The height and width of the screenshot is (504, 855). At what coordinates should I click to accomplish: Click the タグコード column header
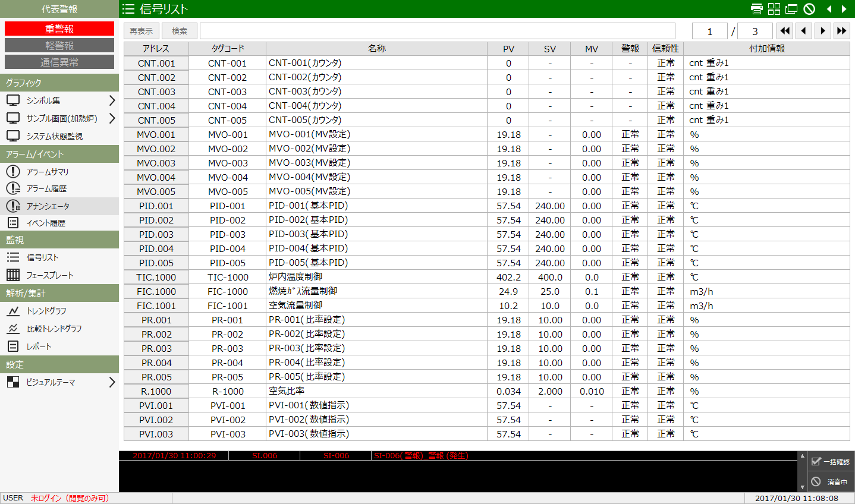(228, 49)
